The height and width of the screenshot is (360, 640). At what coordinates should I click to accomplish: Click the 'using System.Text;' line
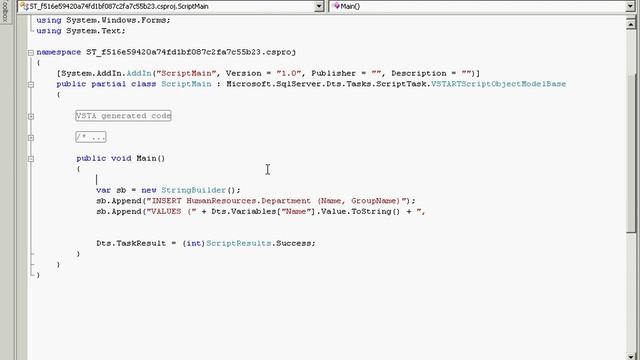81,31
